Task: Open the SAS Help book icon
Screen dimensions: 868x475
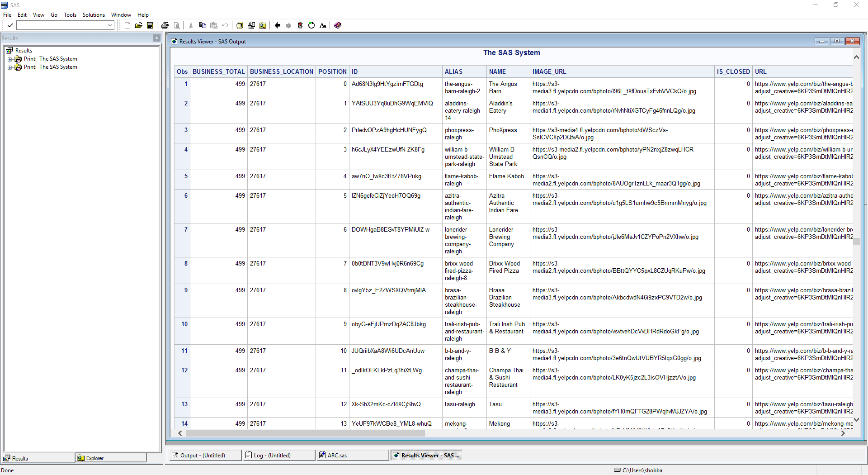Action: tap(338, 25)
